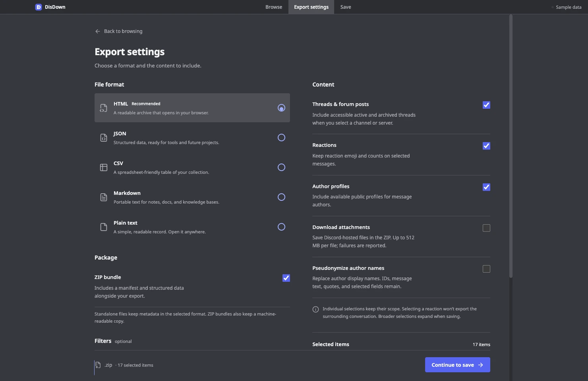Click the DisDown brand name

(x=55, y=7)
